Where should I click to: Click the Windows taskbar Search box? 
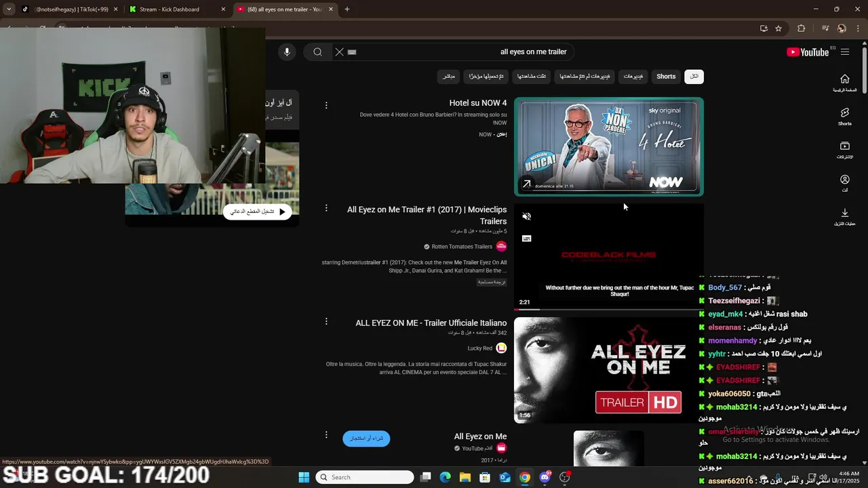point(366,477)
